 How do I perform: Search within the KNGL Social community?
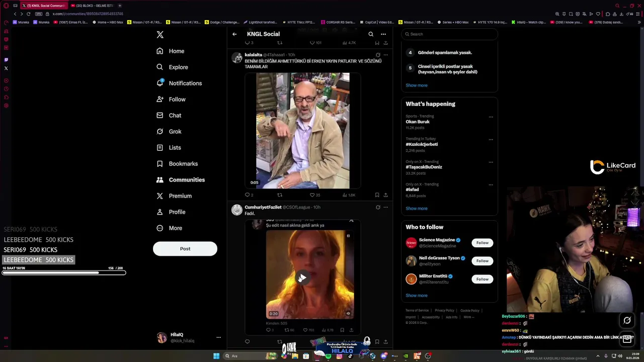click(x=371, y=34)
